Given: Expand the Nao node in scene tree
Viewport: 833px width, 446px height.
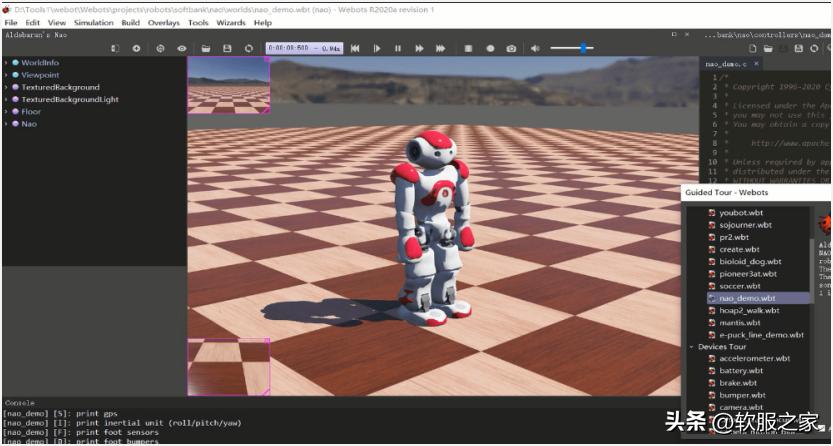Looking at the screenshot, I should [x=6, y=124].
